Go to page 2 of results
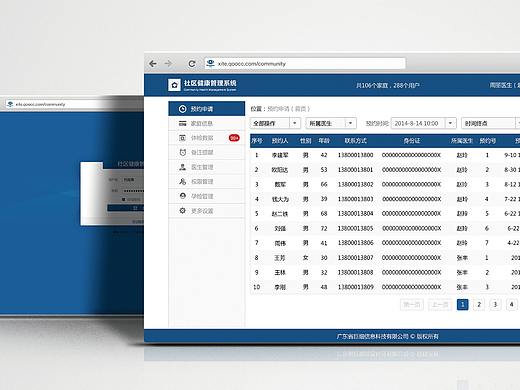The height and width of the screenshot is (390, 520). point(479,304)
